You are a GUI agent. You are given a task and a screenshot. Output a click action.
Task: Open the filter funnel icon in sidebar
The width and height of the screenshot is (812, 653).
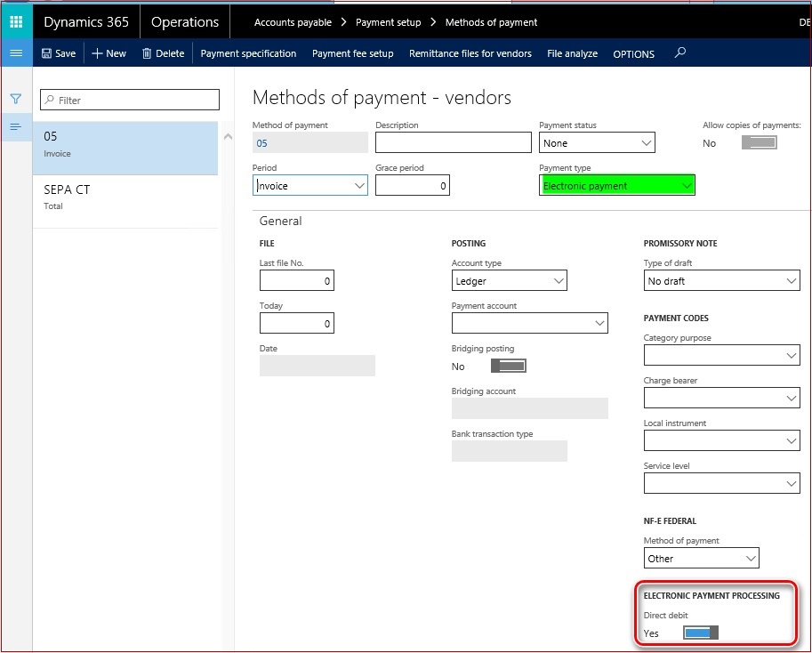[15, 99]
